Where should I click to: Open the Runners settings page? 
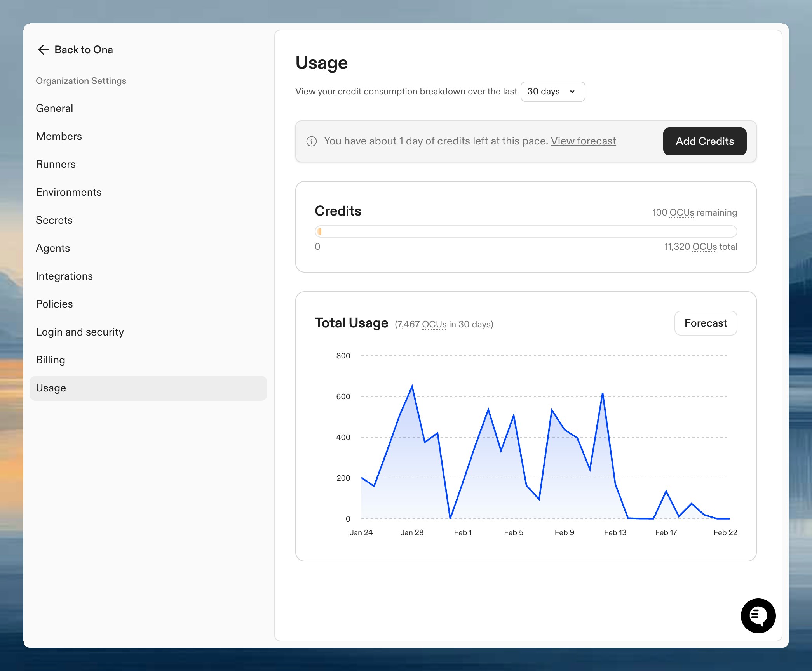tap(56, 164)
